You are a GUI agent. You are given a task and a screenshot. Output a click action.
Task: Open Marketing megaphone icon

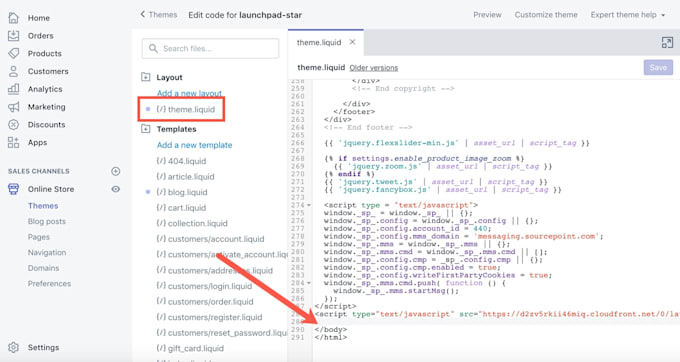coord(13,107)
